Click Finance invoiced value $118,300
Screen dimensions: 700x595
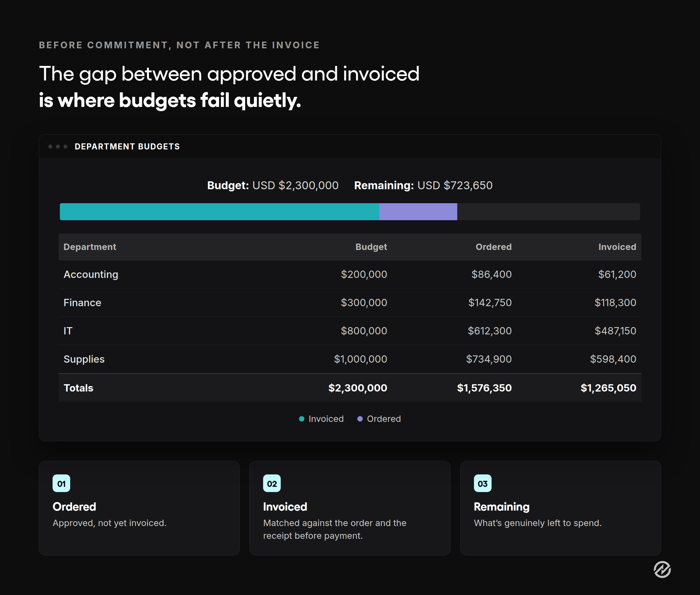tap(615, 303)
